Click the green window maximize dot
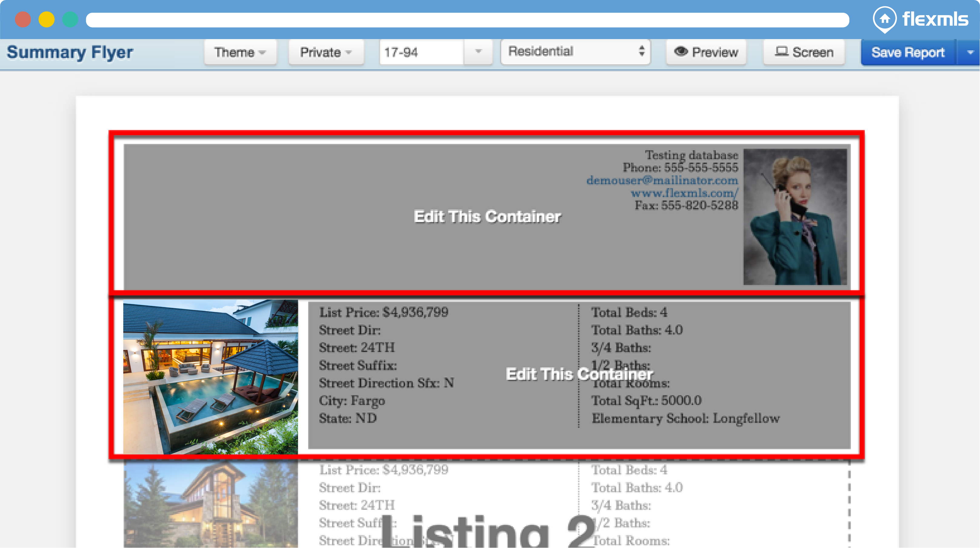 70,19
